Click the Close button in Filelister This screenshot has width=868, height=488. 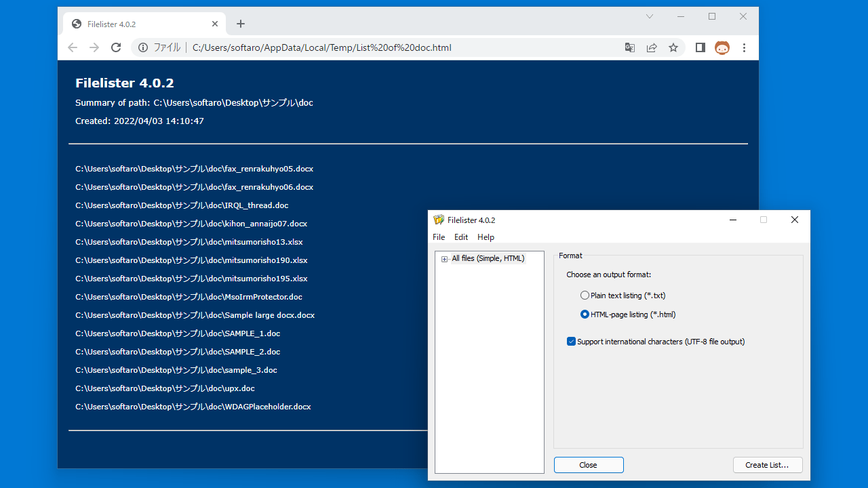(589, 465)
